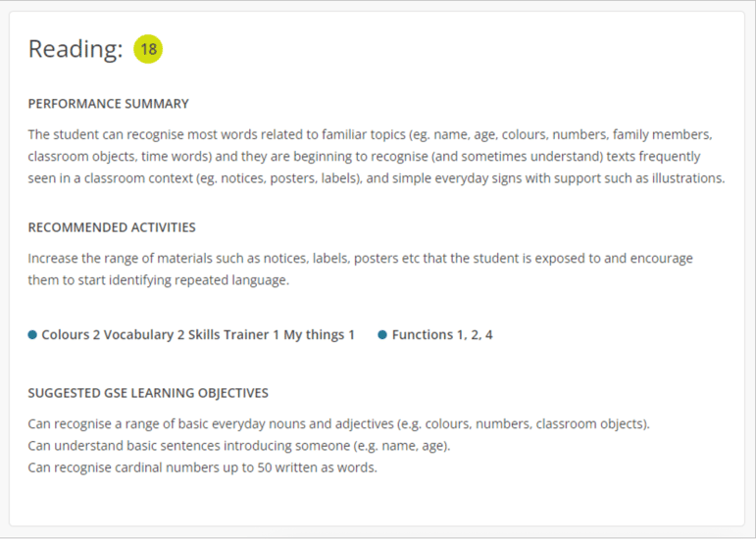Click objective about cardinal numbers up to 50
The image size is (756, 540).
tap(202, 467)
